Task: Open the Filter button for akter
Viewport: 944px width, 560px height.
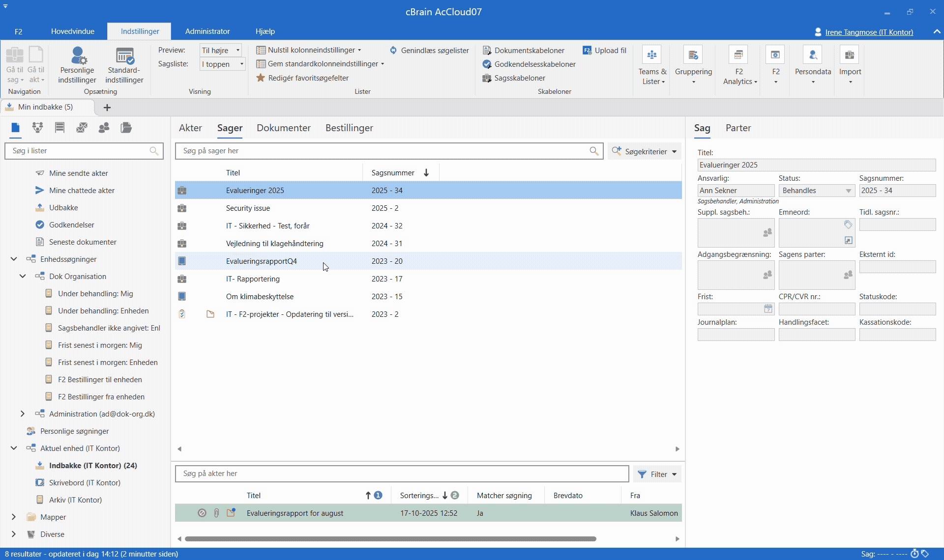Action: [657, 474]
